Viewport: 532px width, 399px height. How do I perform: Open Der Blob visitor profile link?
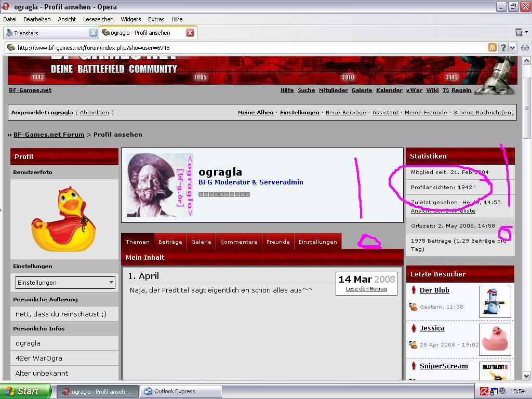[x=434, y=290]
